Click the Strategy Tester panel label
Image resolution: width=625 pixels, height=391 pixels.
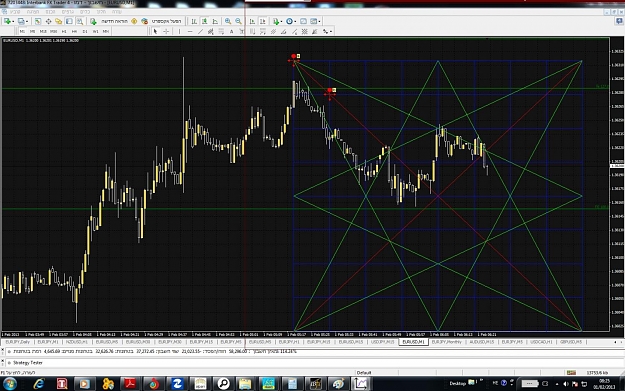click(28, 363)
